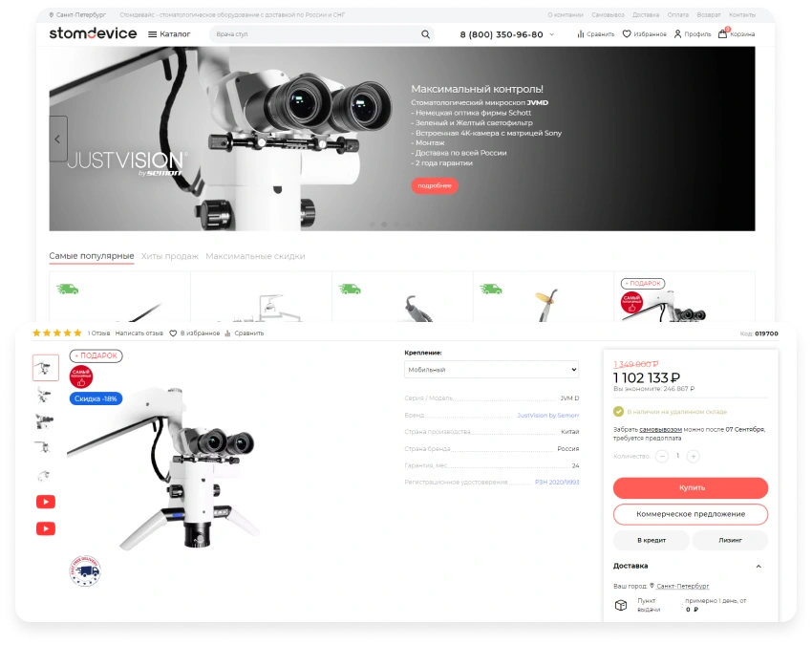The image size is (812, 645).
Task: Open the Контакты top link
Action: coord(742,15)
